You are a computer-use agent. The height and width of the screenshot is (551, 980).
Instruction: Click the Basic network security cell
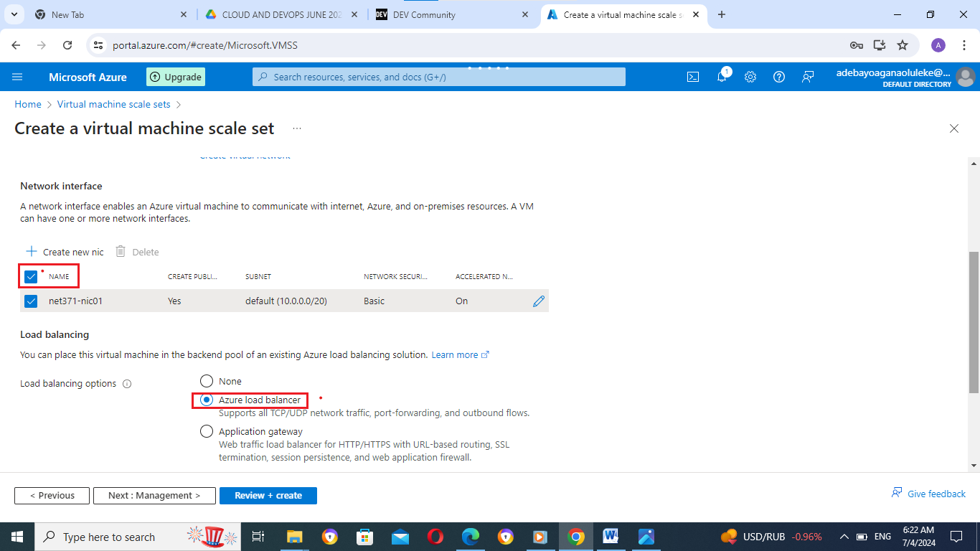374,301
